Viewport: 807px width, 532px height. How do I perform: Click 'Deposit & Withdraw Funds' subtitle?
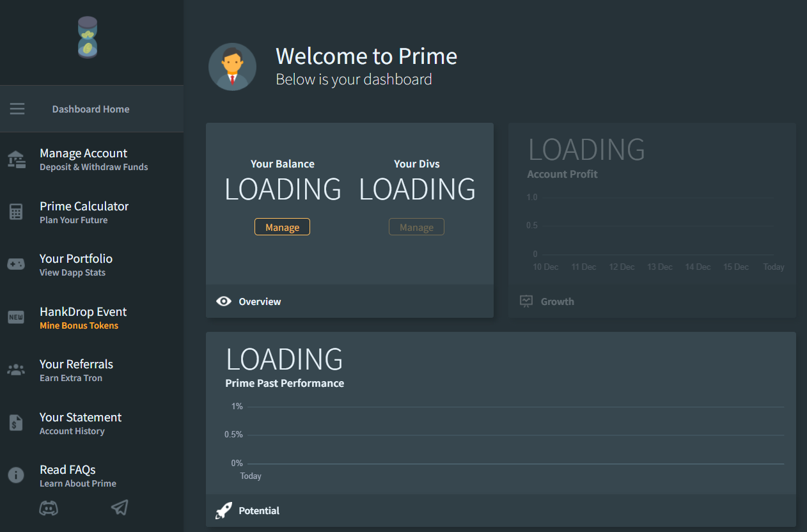[94, 167]
